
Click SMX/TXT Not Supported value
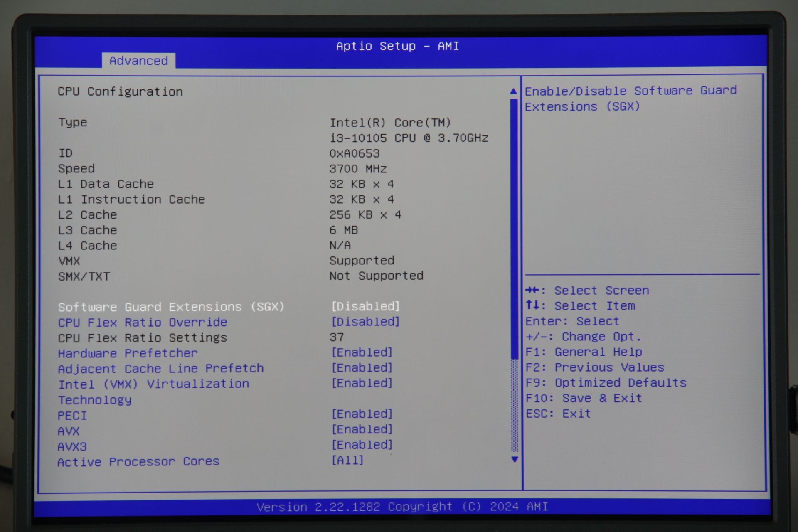pos(376,276)
